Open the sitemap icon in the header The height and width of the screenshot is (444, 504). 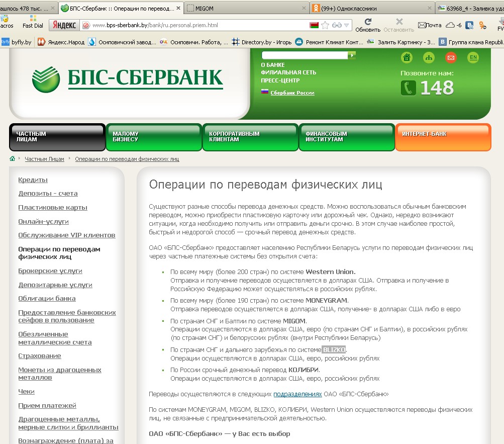[429, 58]
